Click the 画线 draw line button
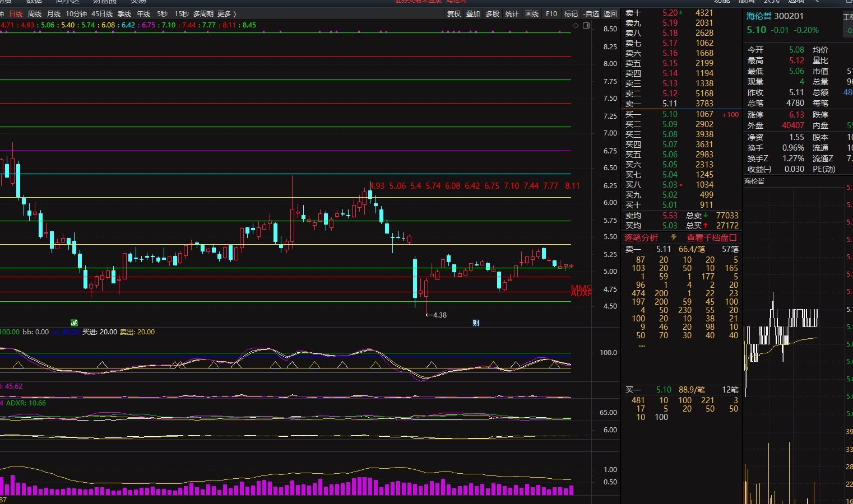The height and width of the screenshot is (504, 853). pos(532,13)
